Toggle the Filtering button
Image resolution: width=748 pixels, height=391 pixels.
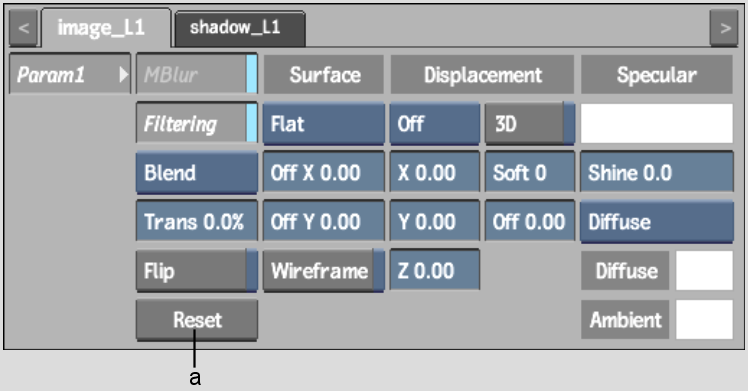(x=197, y=123)
